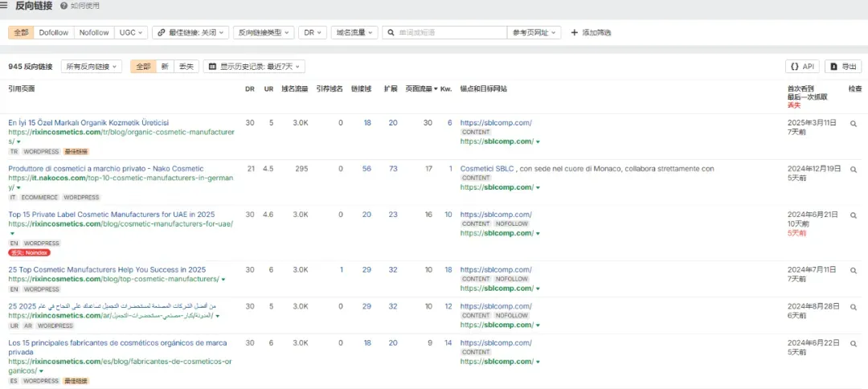The image size is (868, 389).
Task: Click Kw. value 18
Action: (448, 270)
